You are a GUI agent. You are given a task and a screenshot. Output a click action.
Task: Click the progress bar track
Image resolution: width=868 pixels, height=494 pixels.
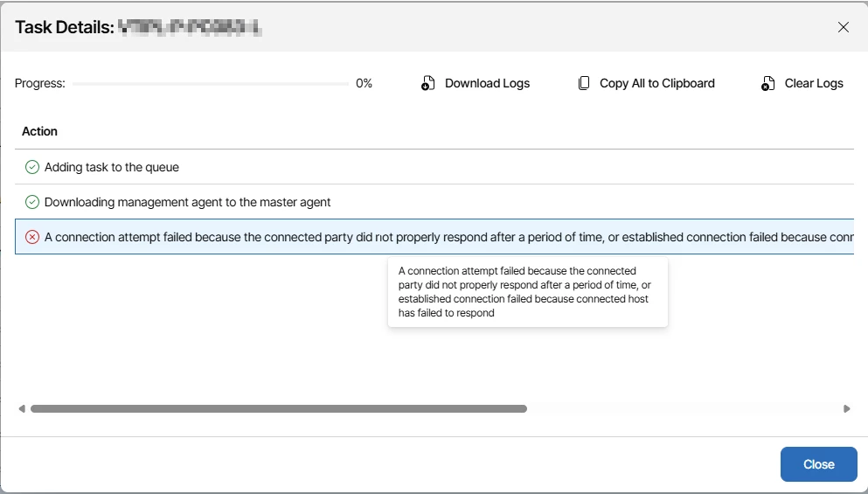tap(210, 84)
